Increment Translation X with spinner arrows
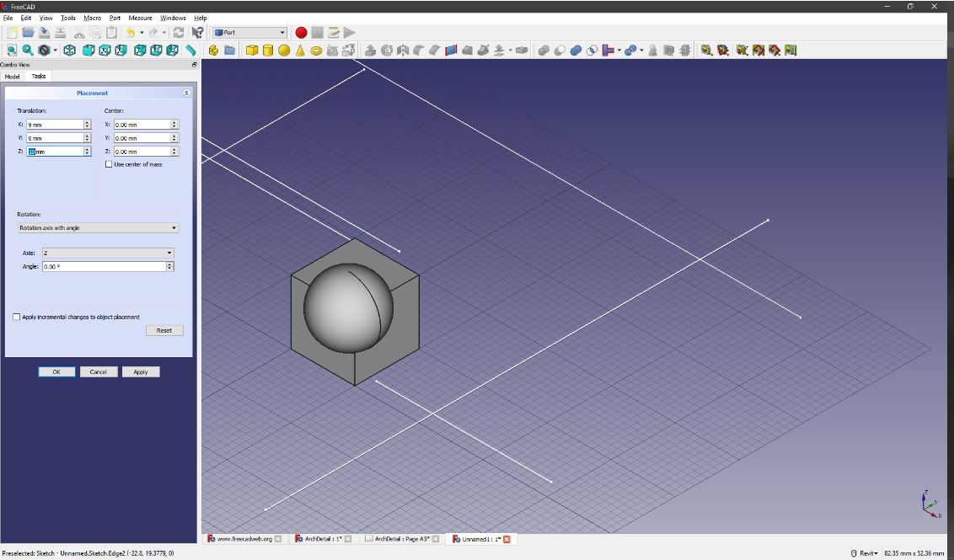The image size is (954, 560). click(x=87, y=125)
